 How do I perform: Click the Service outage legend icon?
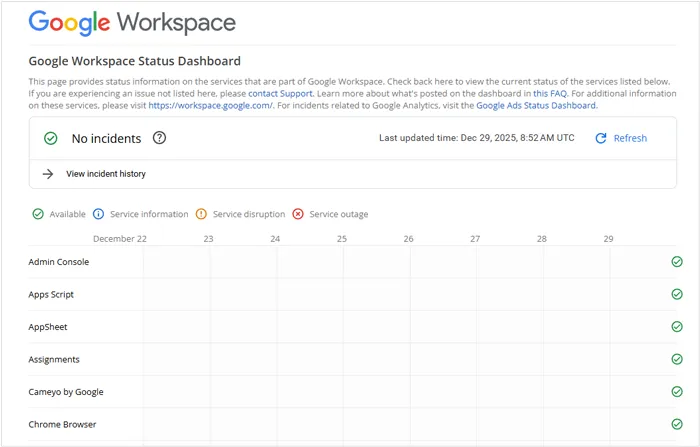pyautogui.click(x=298, y=214)
